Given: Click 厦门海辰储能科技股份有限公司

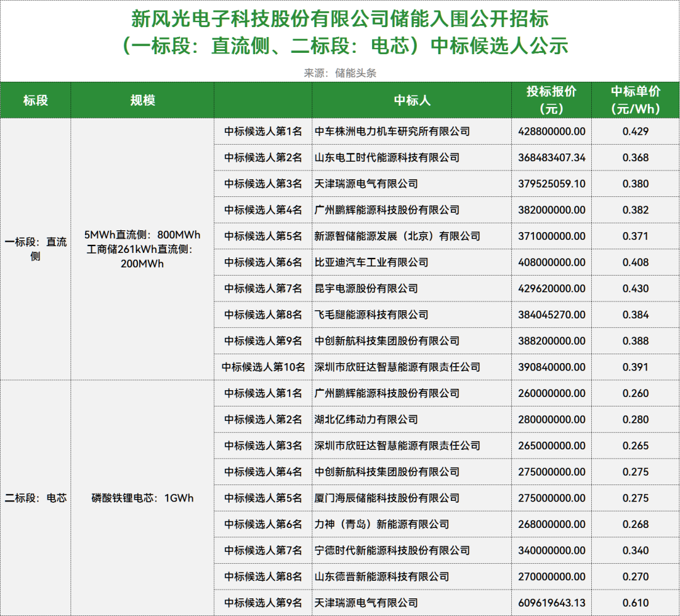Looking at the screenshot, I should point(387,498).
